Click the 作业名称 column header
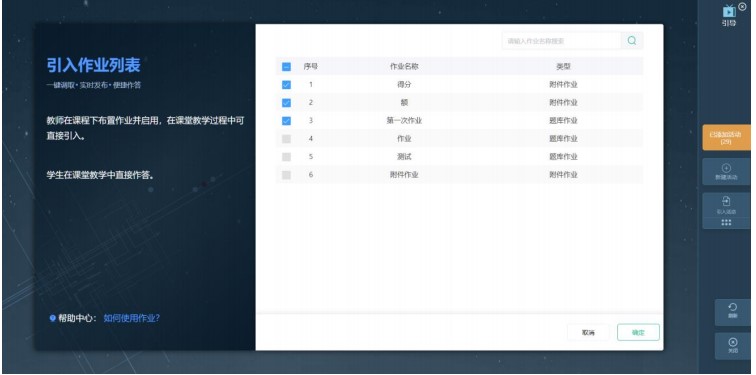 (404, 67)
